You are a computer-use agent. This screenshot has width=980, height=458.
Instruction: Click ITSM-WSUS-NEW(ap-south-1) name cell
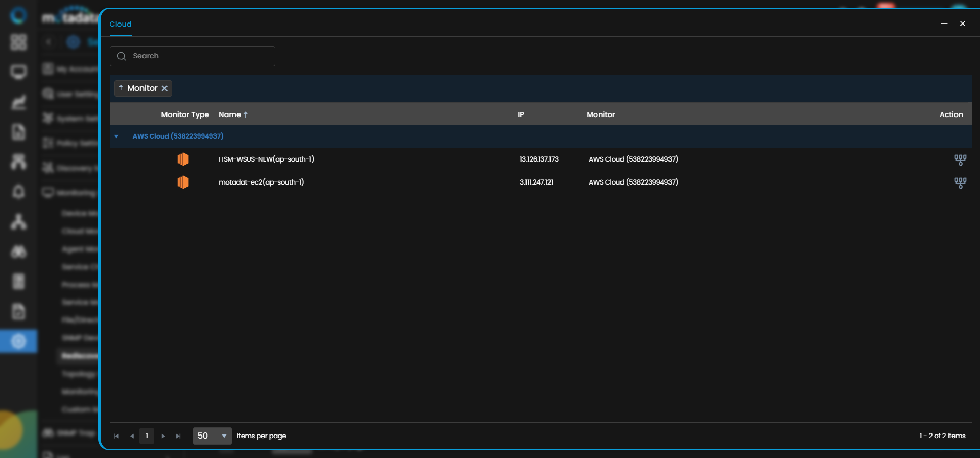tap(266, 159)
